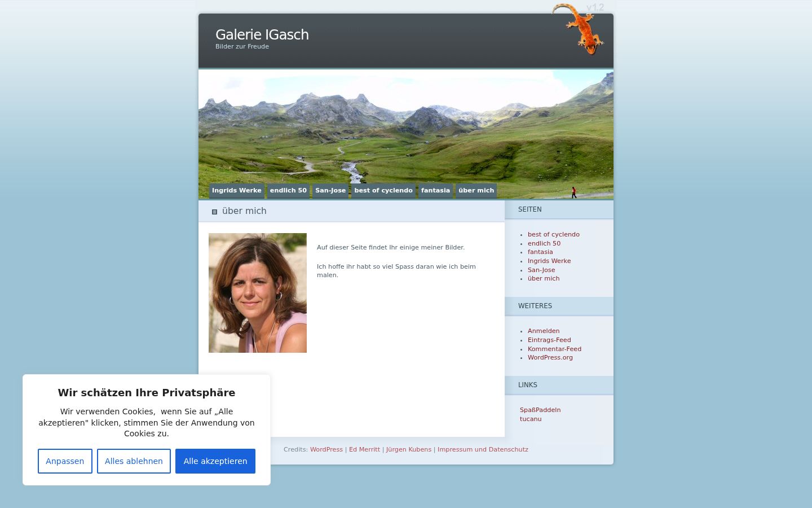The width and height of the screenshot is (812, 508).
Task: Open 'best of cyclendo' in Seiten sidebar
Action: pos(554,234)
